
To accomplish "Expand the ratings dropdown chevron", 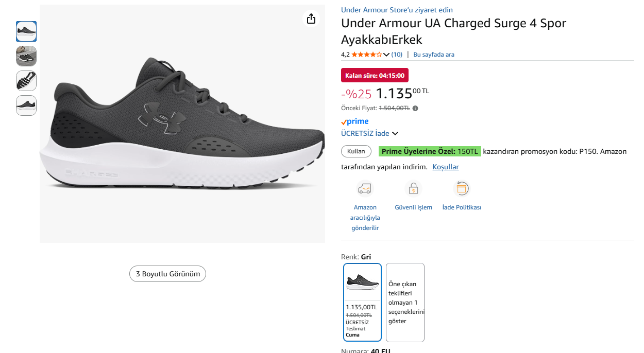I will pyautogui.click(x=386, y=55).
